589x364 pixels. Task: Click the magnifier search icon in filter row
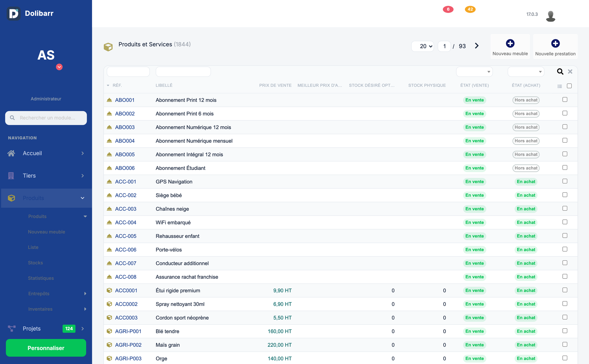(560, 72)
